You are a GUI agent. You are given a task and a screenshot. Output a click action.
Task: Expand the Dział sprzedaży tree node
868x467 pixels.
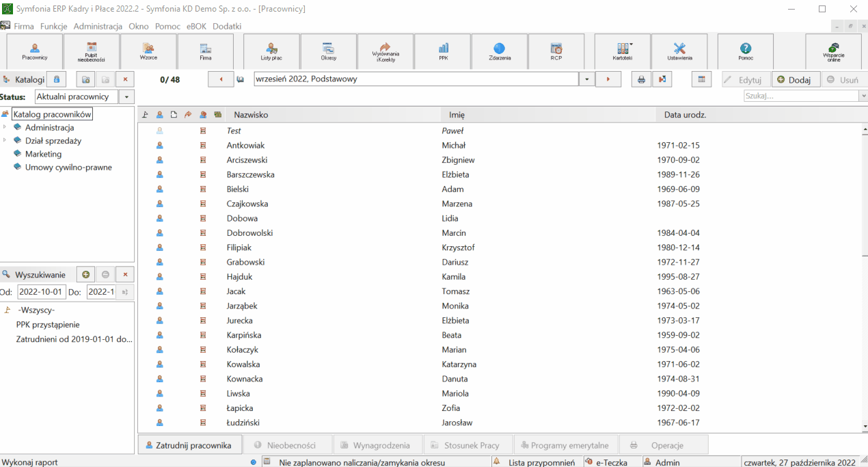pos(5,140)
